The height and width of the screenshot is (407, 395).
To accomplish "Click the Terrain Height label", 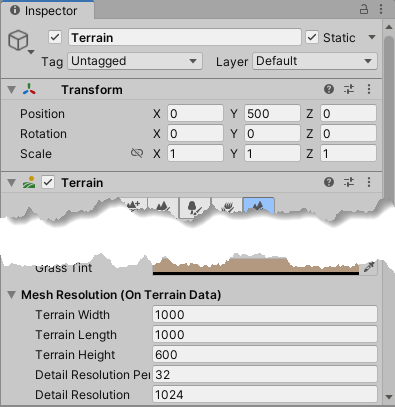I will 75,355.
